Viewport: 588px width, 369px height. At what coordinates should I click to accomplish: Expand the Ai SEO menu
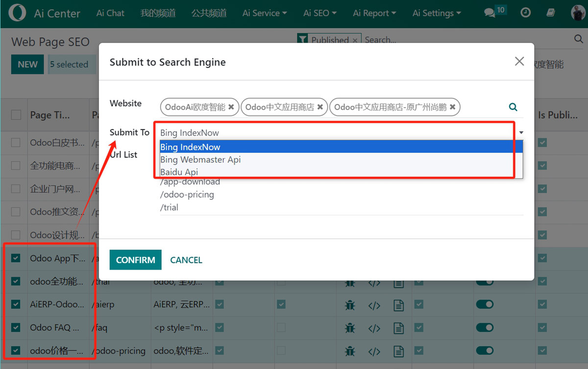(320, 13)
